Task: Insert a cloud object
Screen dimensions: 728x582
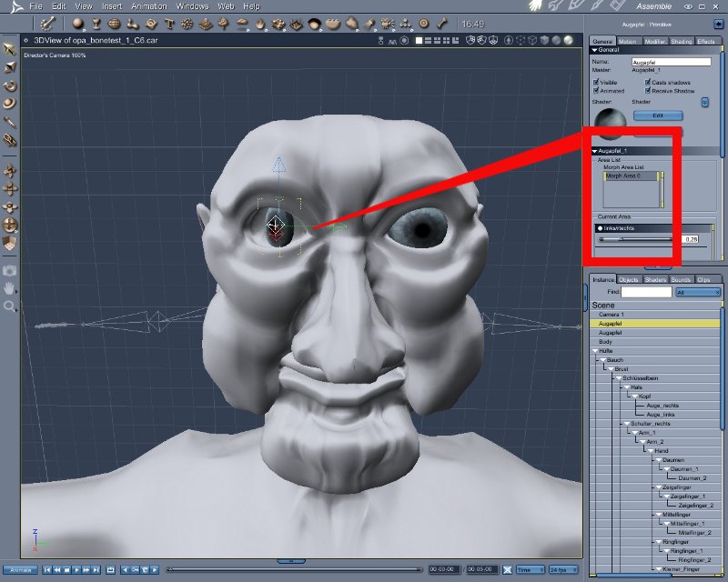Action: tap(241, 24)
